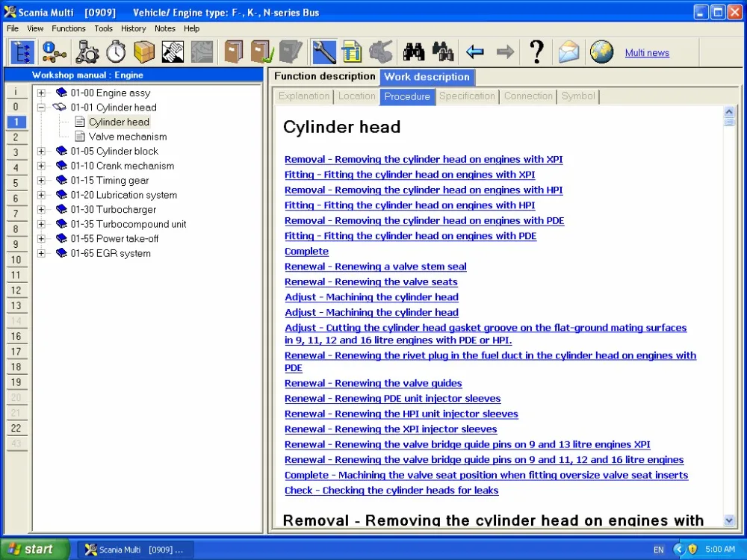The width and height of the screenshot is (747, 560).
Task: Click the blue back arrow icon
Action: tap(475, 52)
